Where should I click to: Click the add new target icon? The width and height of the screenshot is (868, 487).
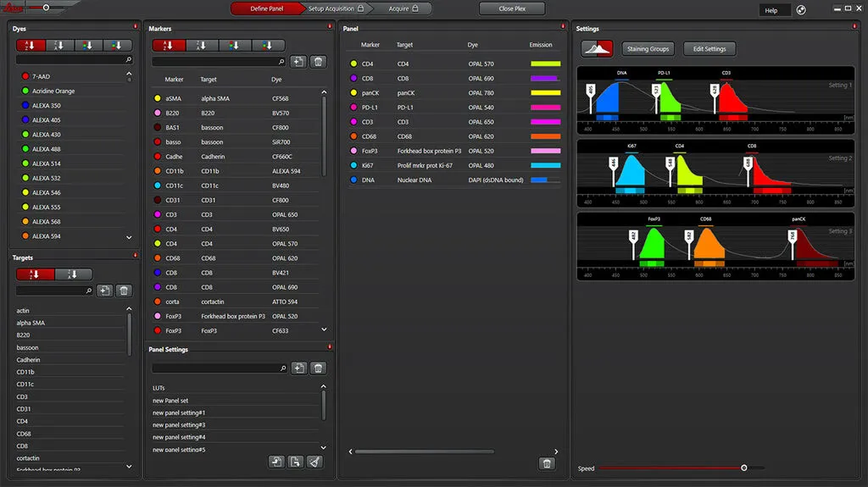pyautogui.click(x=103, y=291)
